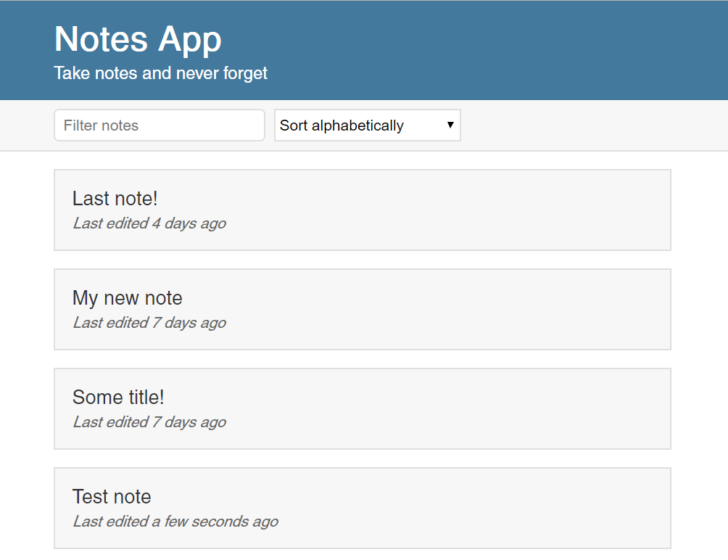Click the 'Test note' title text
The image size is (728, 560).
pyautogui.click(x=112, y=497)
